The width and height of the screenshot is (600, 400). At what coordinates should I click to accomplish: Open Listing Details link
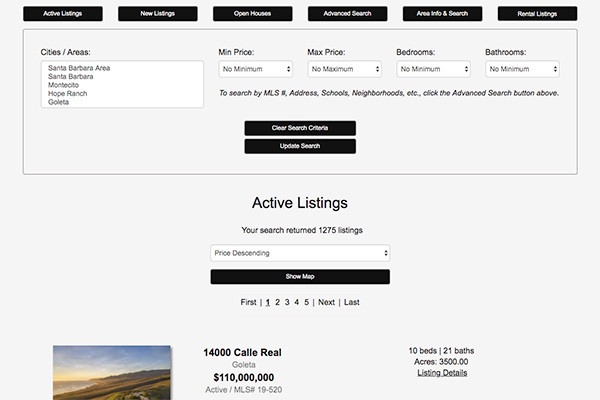[x=442, y=373]
